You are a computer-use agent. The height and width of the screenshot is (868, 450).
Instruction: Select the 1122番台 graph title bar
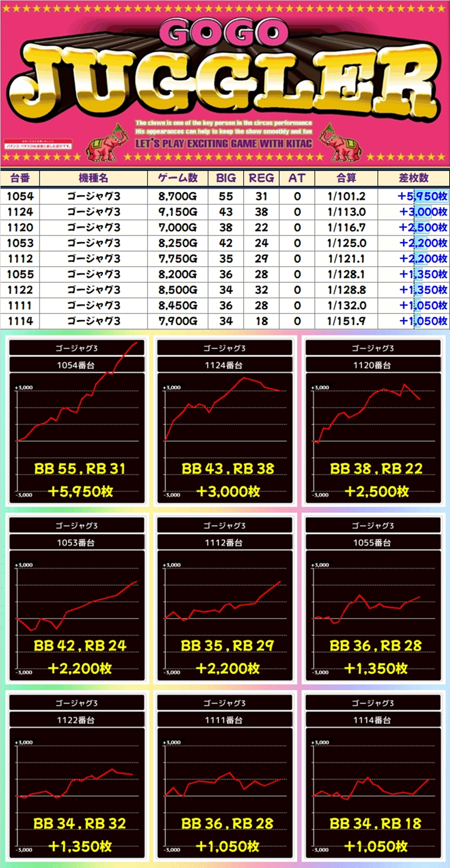[77, 720]
